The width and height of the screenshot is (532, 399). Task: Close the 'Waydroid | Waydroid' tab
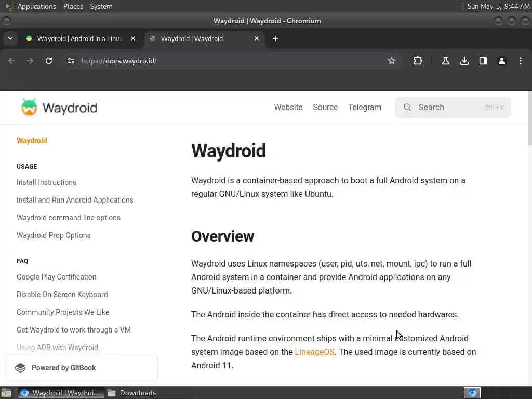(257, 38)
